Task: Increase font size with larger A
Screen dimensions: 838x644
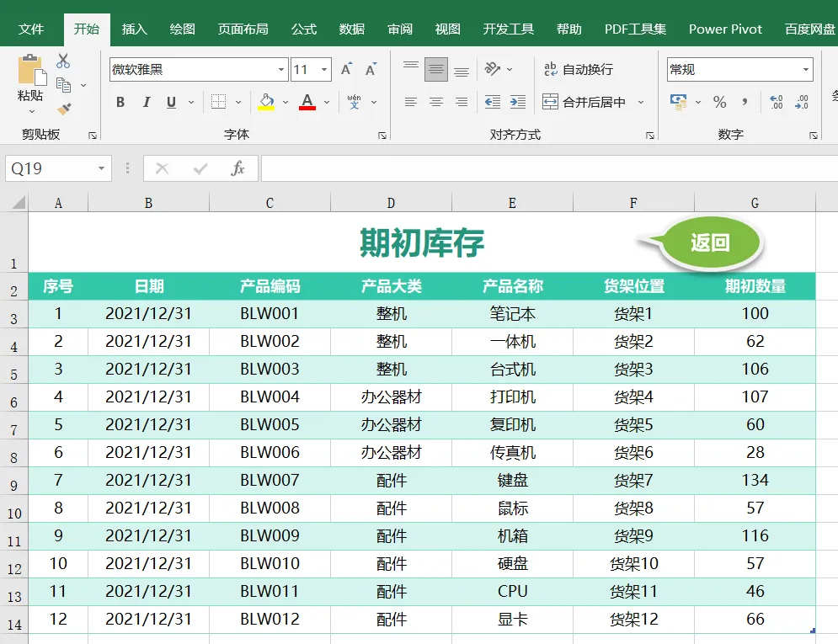Action: click(x=346, y=69)
